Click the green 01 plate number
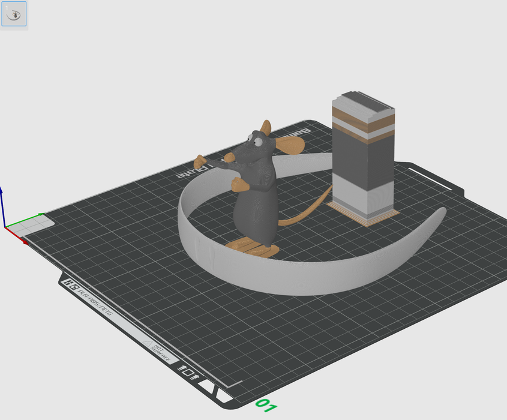The width and height of the screenshot is (507, 420). 265,406
